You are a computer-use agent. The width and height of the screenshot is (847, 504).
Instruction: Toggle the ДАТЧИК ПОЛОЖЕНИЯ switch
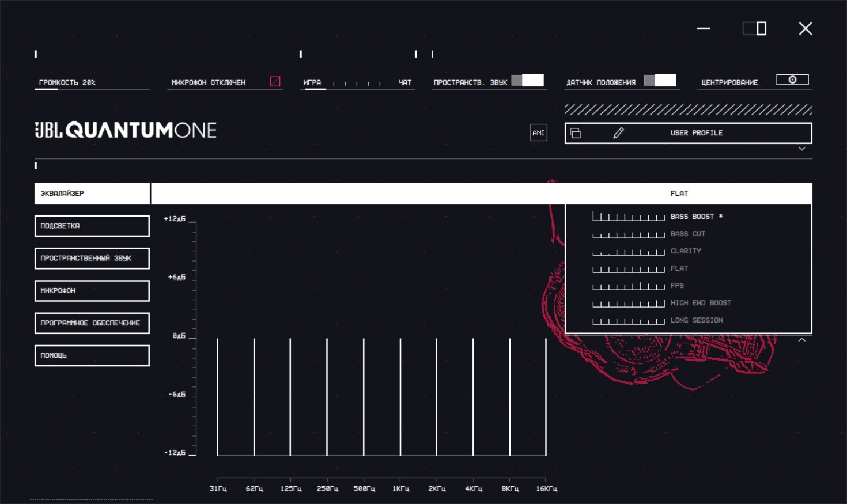[660, 81]
